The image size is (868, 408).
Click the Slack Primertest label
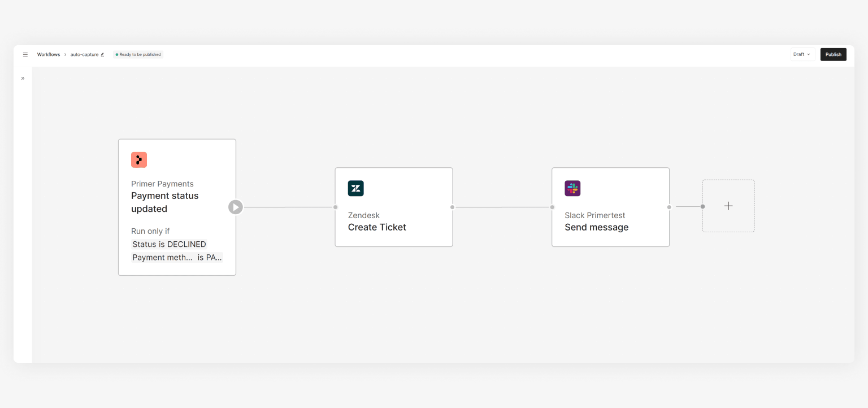tap(595, 215)
